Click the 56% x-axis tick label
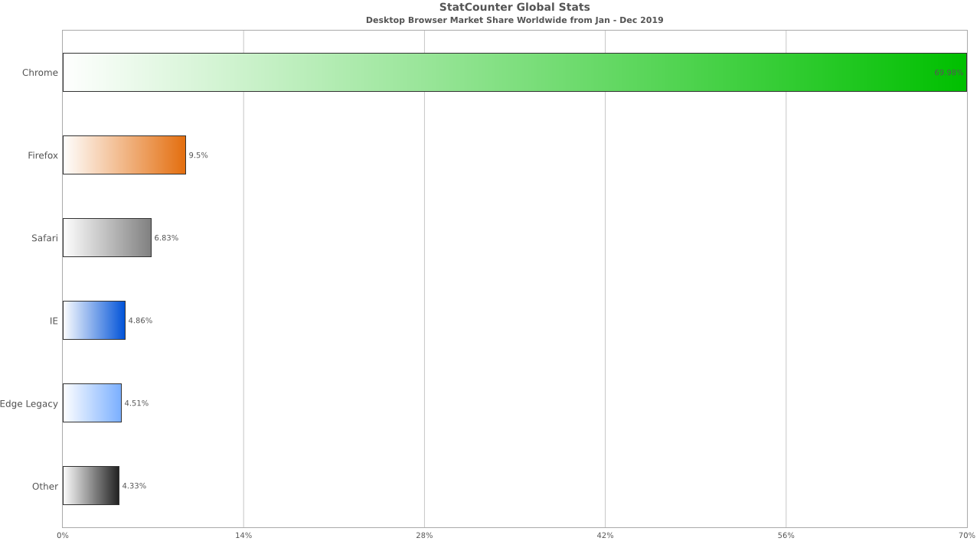The width and height of the screenshot is (980, 551). tap(786, 535)
